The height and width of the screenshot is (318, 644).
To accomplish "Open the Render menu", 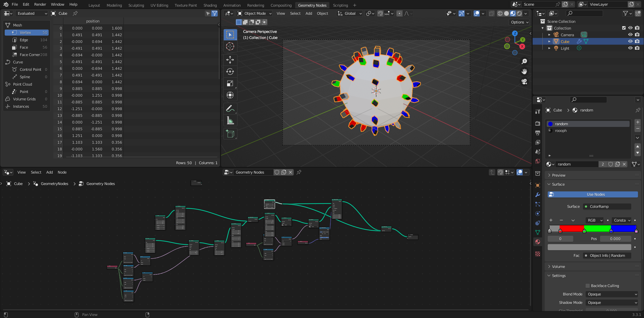I will click(40, 4).
